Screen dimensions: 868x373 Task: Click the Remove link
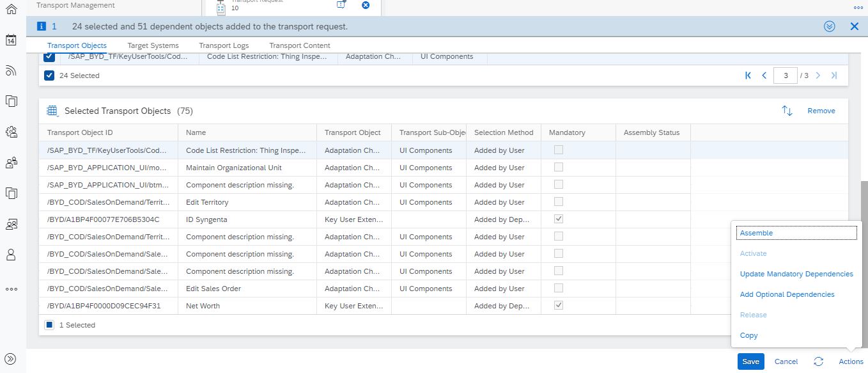pyautogui.click(x=821, y=111)
